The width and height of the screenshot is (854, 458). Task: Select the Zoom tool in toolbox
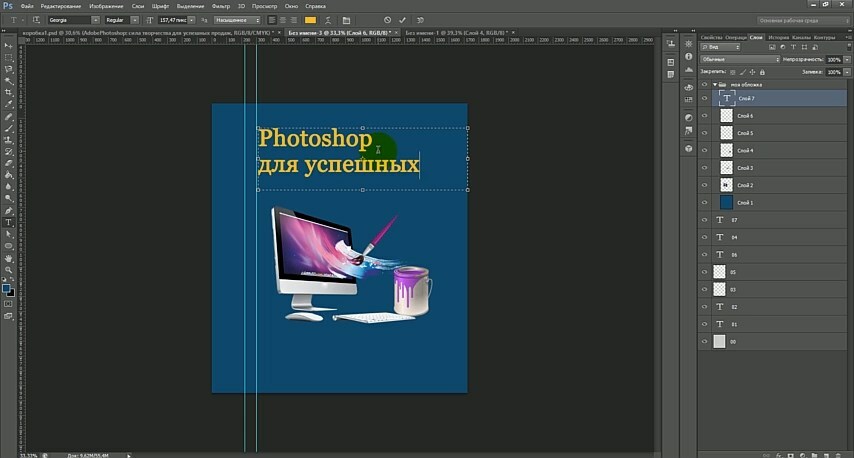click(8, 270)
